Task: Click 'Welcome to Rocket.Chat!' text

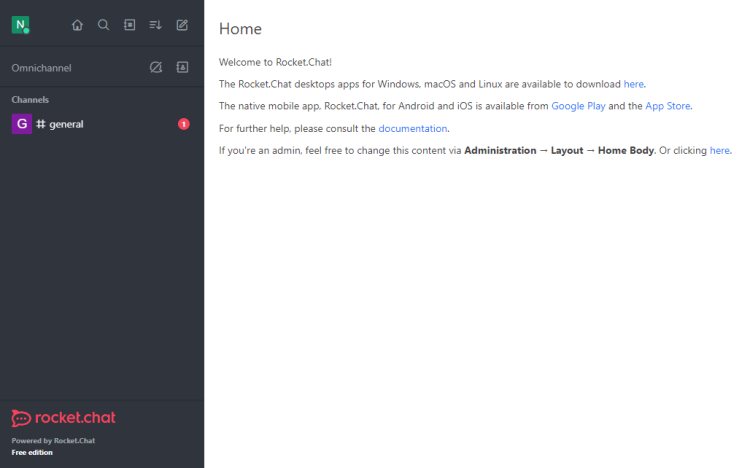Action: tap(275, 62)
